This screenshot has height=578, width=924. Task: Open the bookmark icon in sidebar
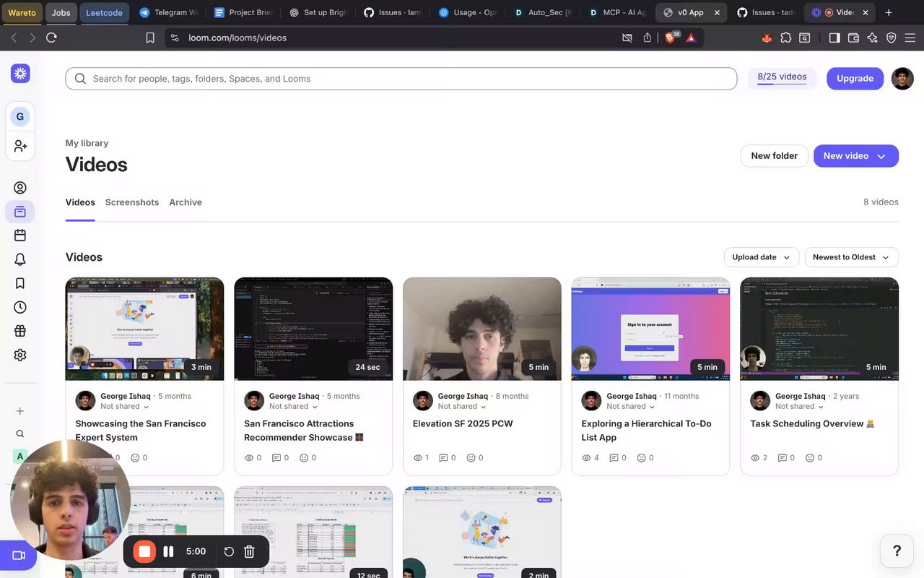tap(20, 283)
